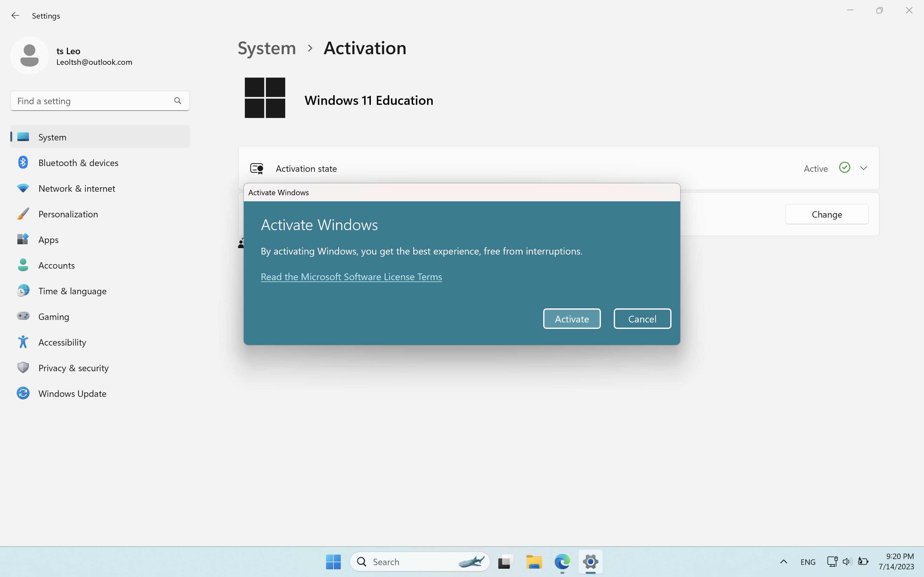Read the Microsoft Software License Terms
This screenshot has height=577, width=924.
pos(351,277)
